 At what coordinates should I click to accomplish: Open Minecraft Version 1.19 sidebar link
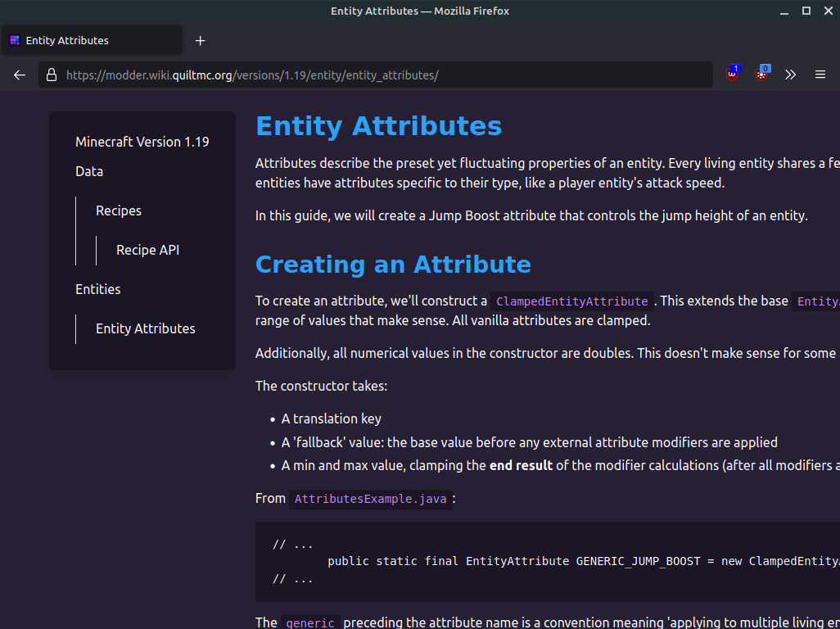142,142
